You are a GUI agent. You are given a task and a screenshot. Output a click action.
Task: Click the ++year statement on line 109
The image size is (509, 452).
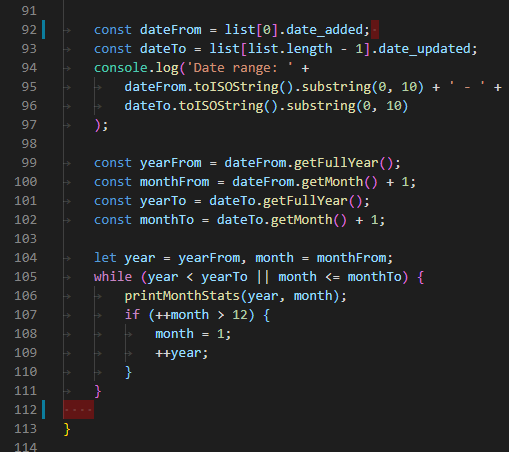point(182,353)
